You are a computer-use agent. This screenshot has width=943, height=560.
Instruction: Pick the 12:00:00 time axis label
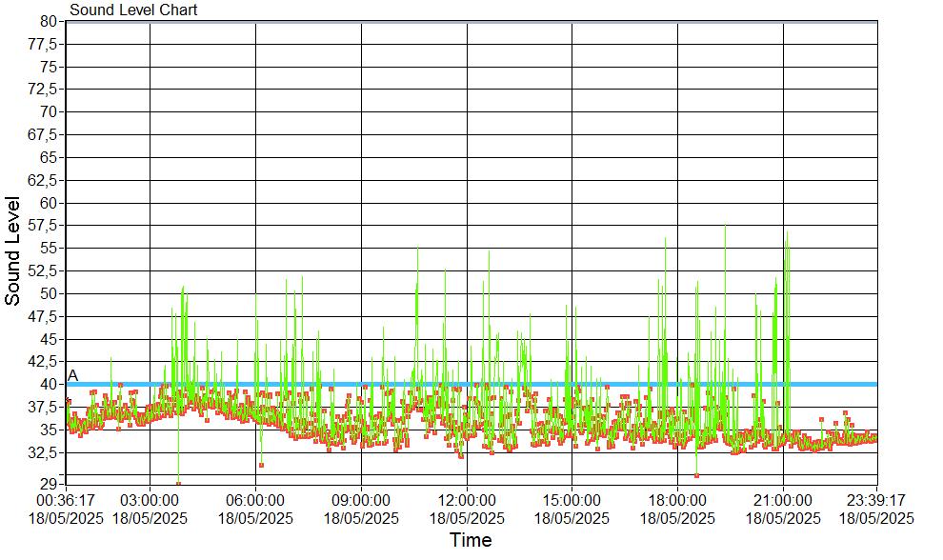(467, 500)
